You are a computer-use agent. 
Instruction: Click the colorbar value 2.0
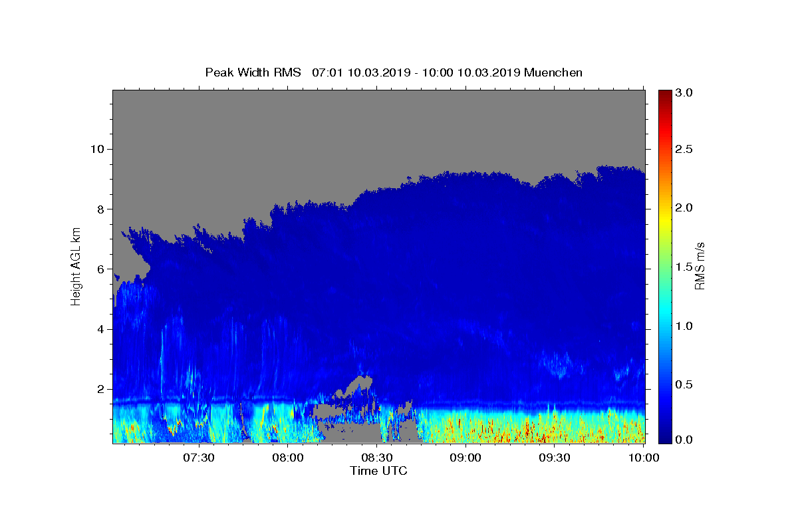tap(685, 207)
